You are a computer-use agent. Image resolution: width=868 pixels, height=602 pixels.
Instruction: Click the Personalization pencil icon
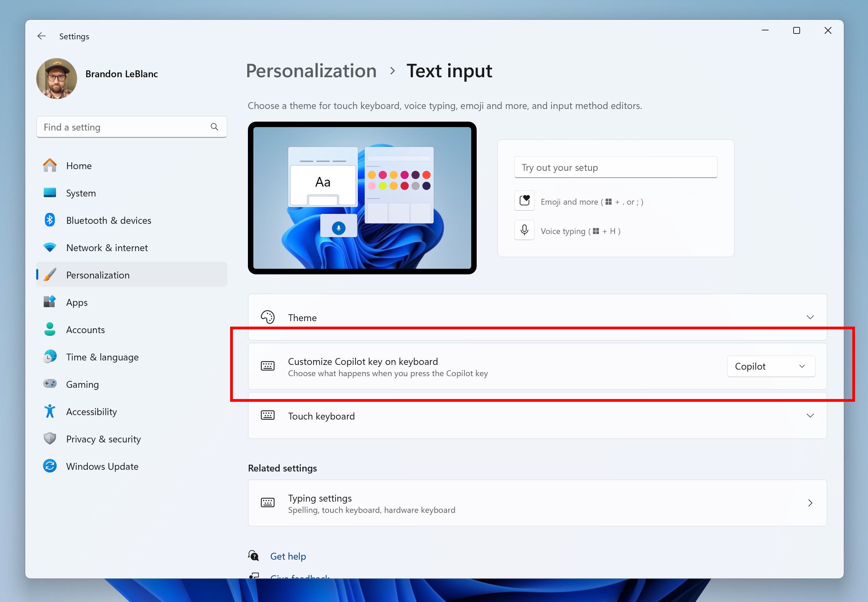click(x=50, y=275)
